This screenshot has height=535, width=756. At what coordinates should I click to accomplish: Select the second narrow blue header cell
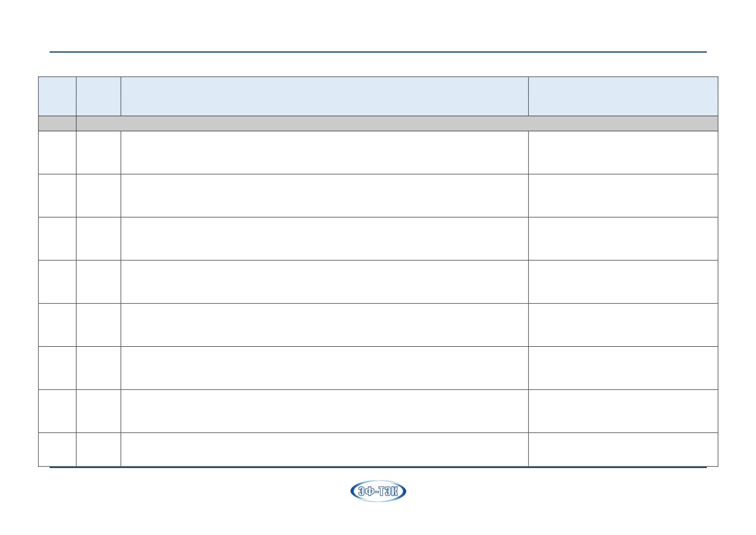click(98, 96)
